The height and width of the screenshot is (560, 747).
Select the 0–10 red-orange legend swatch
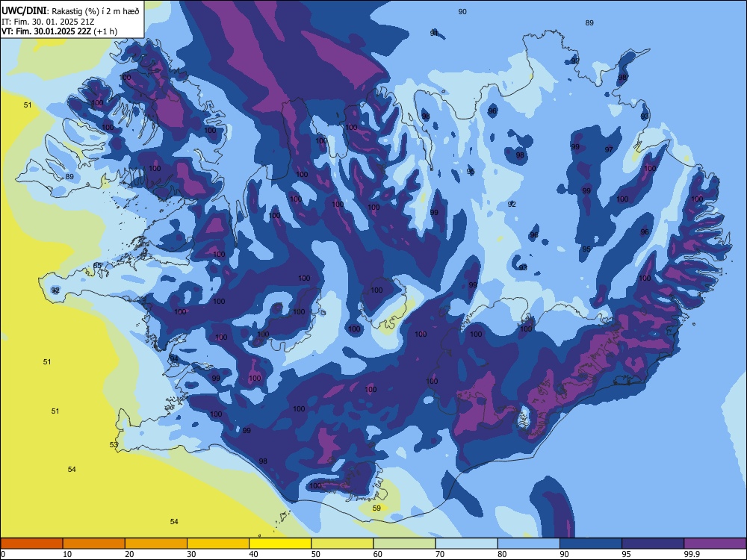coord(31,544)
